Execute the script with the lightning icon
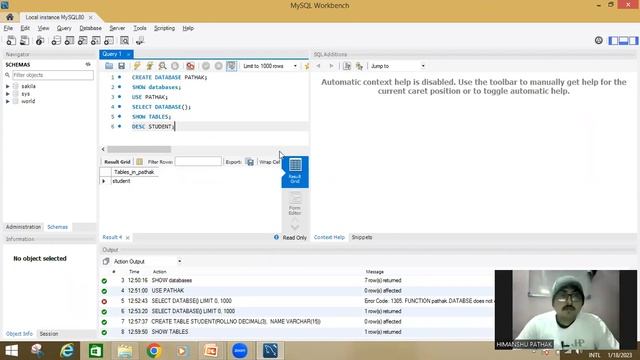Viewport: 640px width, 360px height. (x=137, y=66)
